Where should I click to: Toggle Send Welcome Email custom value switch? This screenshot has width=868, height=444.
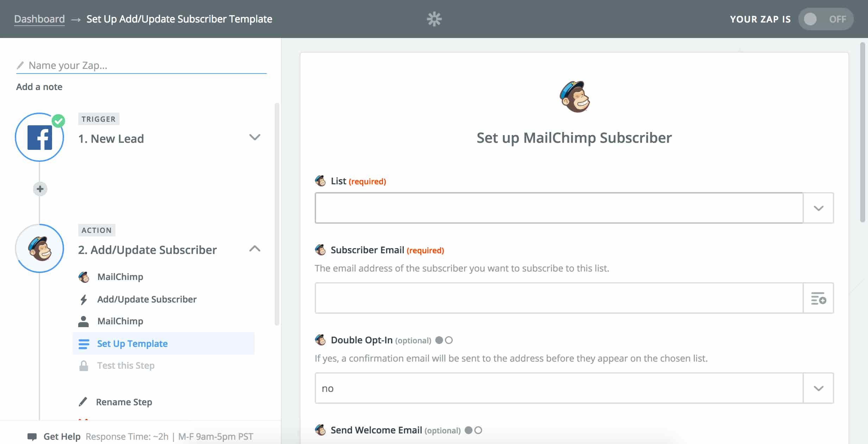[x=473, y=430]
